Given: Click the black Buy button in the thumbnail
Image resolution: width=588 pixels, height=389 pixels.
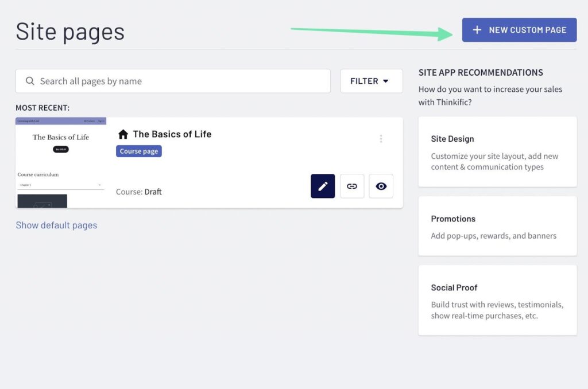Looking at the screenshot, I should coord(61,149).
